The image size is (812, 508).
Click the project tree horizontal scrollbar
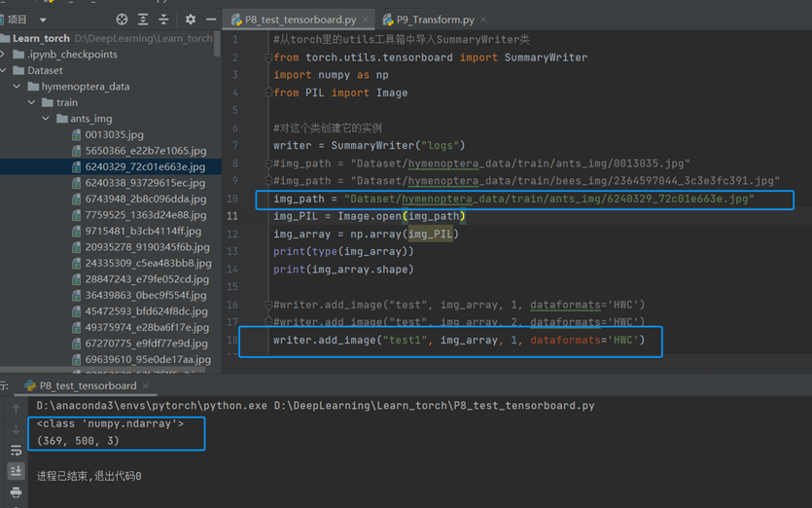coord(102,370)
